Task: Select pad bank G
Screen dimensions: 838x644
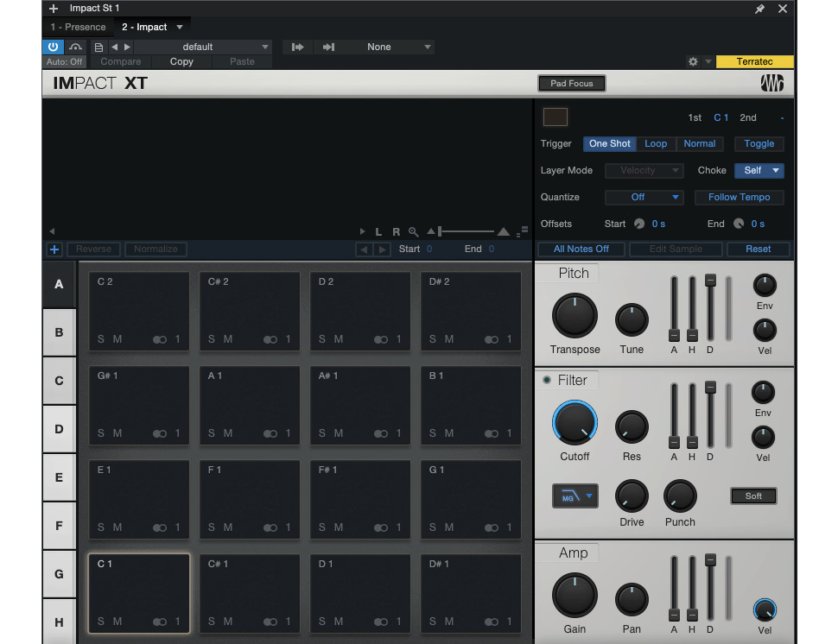Action: [x=59, y=574]
